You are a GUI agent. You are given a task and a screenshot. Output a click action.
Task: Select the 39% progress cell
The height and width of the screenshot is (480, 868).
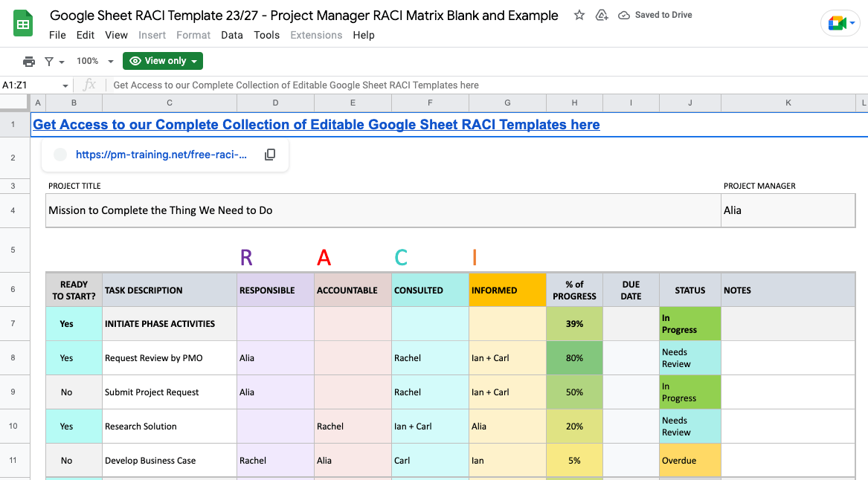click(574, 323)
